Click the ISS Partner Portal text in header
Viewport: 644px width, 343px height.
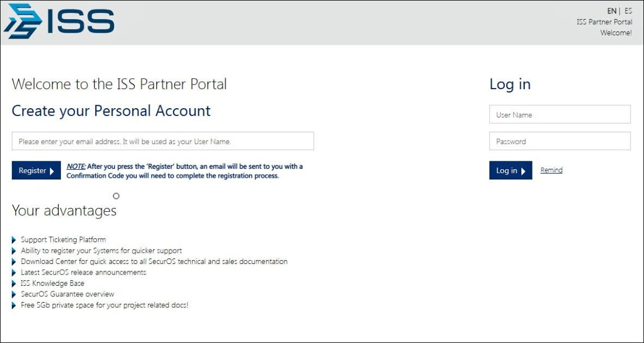(x=605, y=22)
